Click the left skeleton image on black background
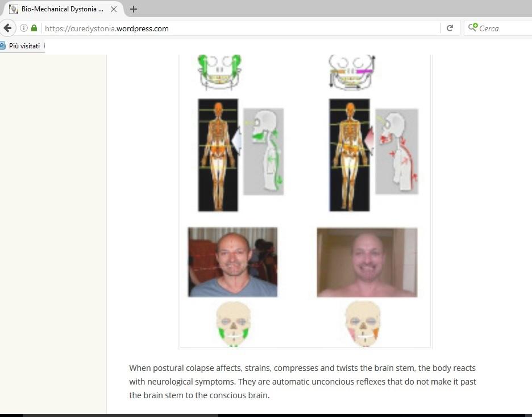 click(x=218, y=155)
